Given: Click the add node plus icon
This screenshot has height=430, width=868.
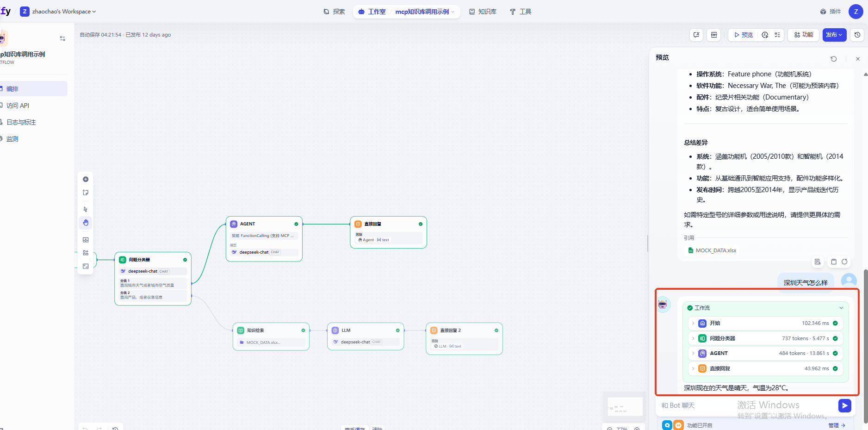Looking at the screenshot, I should point(86,179).
